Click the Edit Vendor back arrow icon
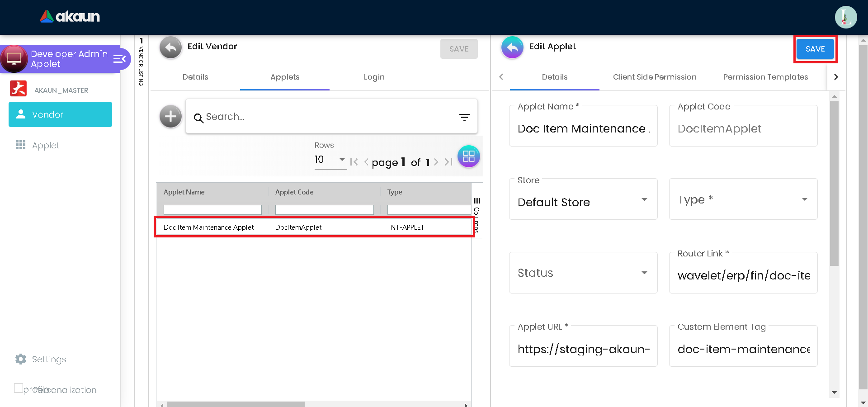868x407 pixels. click(170, 47)
